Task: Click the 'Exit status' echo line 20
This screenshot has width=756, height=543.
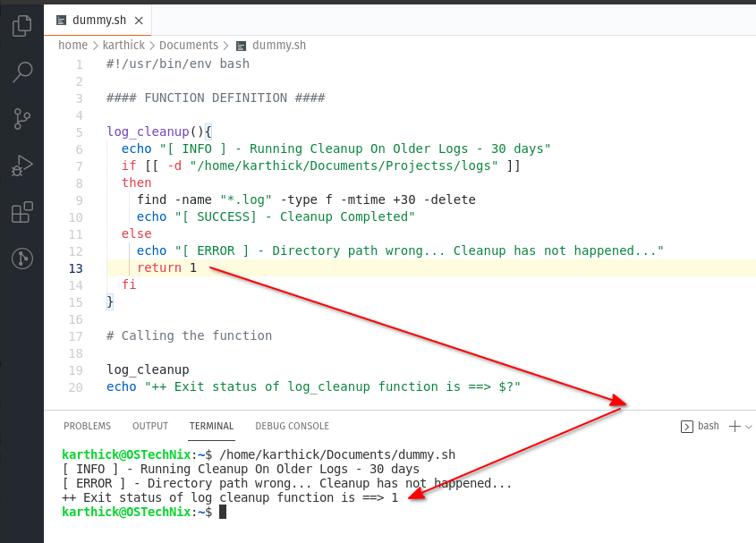Action: pos(313,386)
